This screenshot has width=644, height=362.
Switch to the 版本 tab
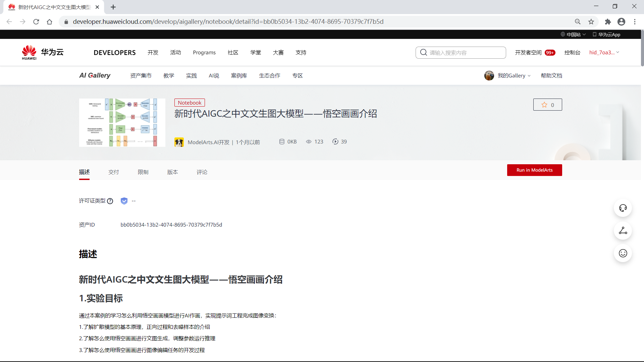tap(172, 172)
